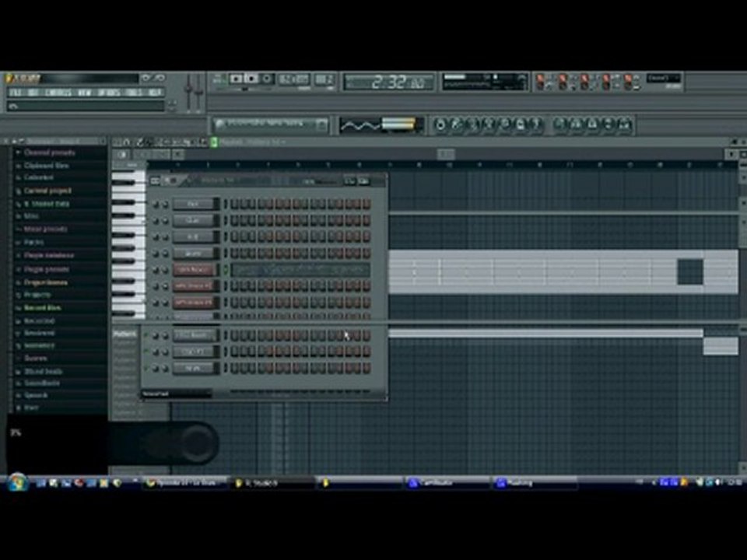Expand Clipboard files folder in browser
The width and height of the screenshot is (747, 560).
(46, 166)
